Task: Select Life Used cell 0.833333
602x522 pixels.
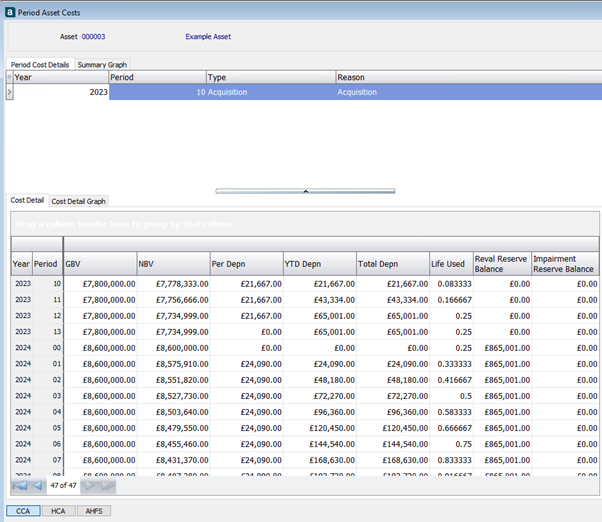Action: [x=451, y=460]
